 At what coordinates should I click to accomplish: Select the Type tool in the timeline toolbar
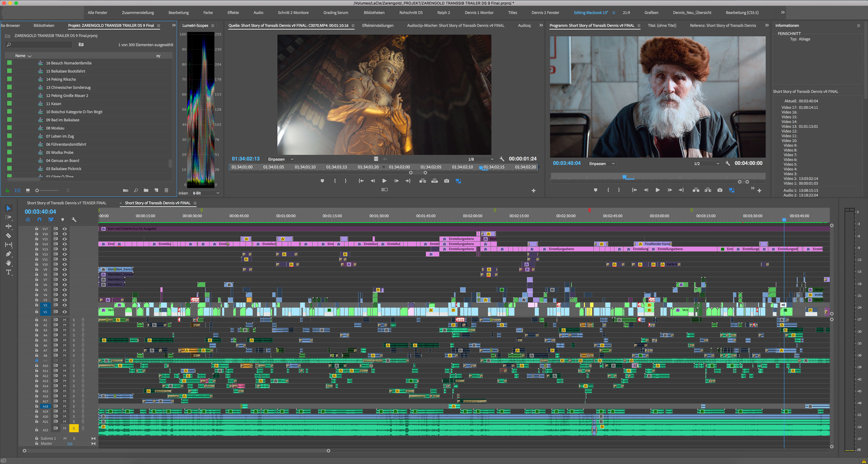click(8, 272)
